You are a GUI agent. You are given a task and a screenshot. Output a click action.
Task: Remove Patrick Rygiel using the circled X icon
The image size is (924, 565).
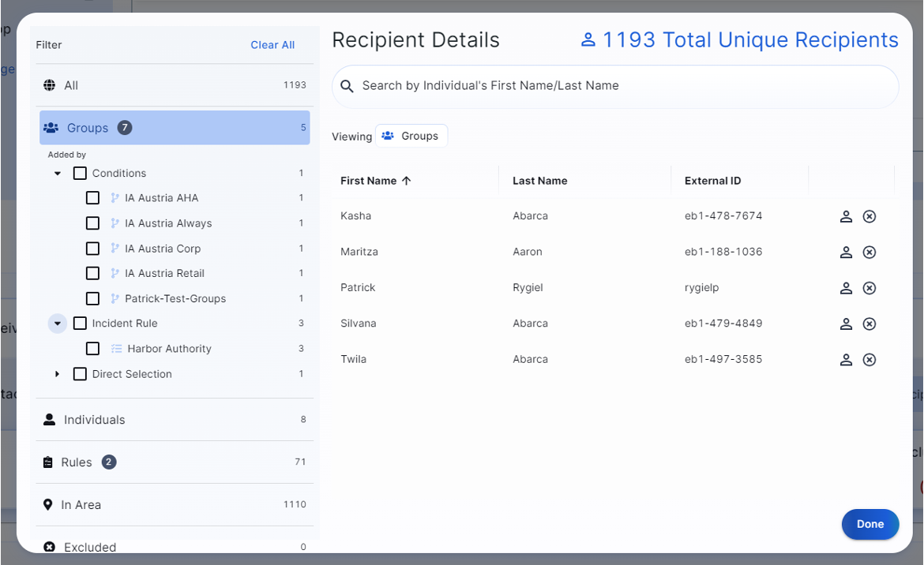(870, 288)
